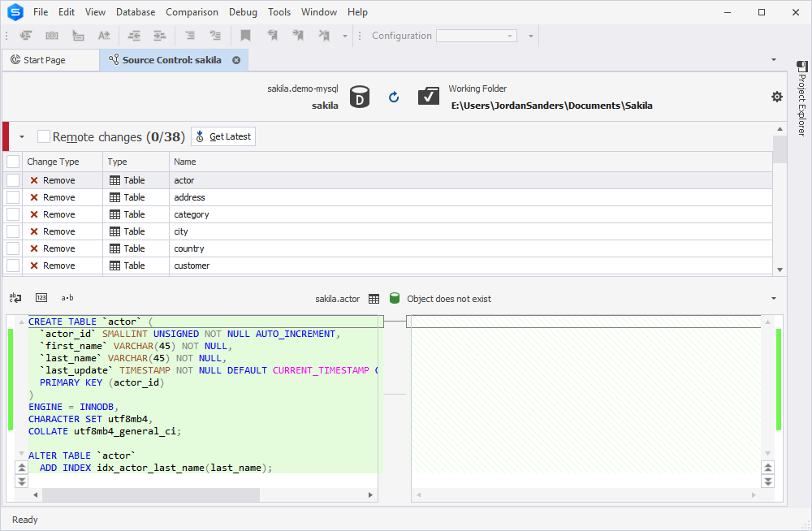812x531 pixels.
Task: Click the Get Latest button
Action: coord(223,136)
